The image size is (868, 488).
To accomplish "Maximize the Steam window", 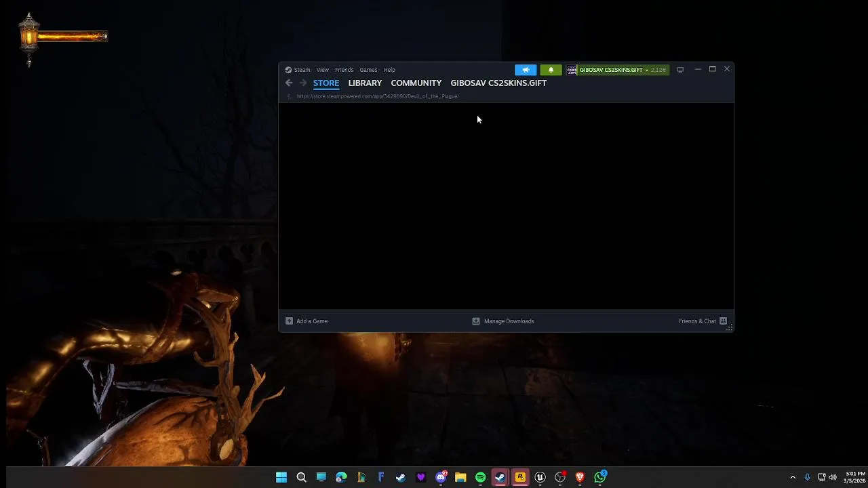I will pyautogui.click(x=713, y=69).
